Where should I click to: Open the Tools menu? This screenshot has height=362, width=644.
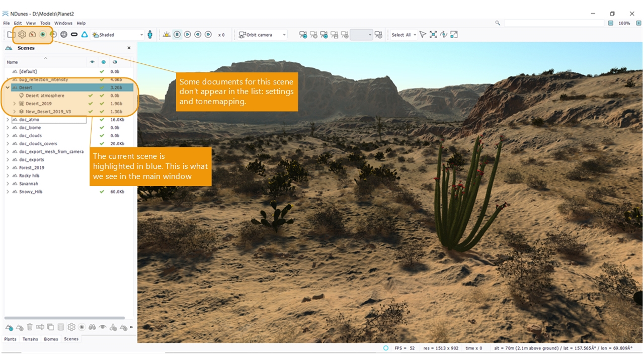(45, 23)
